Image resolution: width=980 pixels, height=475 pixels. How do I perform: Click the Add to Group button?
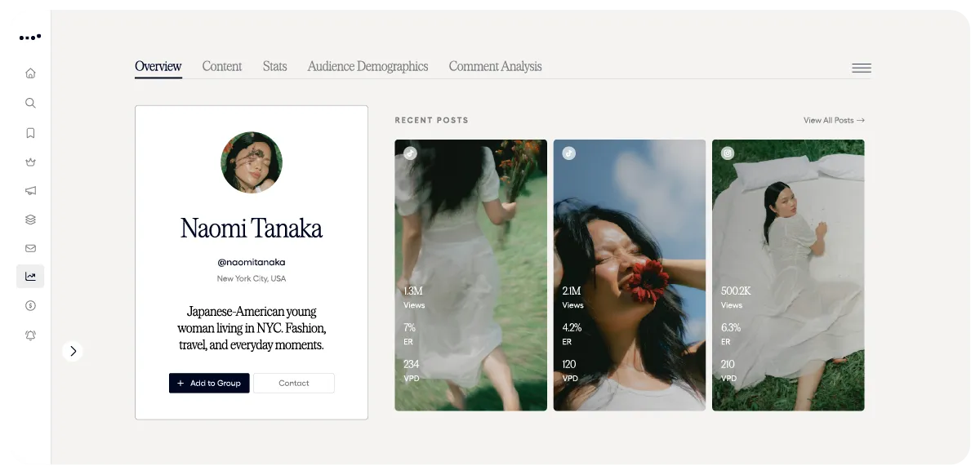pos(209,384)
